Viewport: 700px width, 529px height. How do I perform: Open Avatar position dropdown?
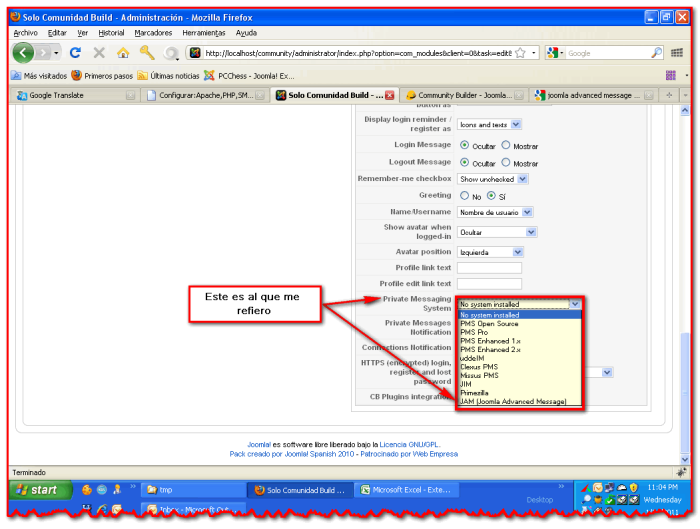click(490, 252)
